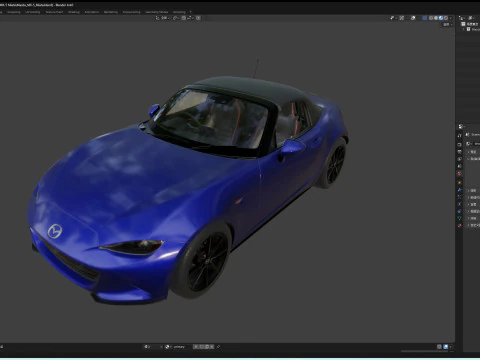Open the Outliner editor type menu

tap(462, 18)
